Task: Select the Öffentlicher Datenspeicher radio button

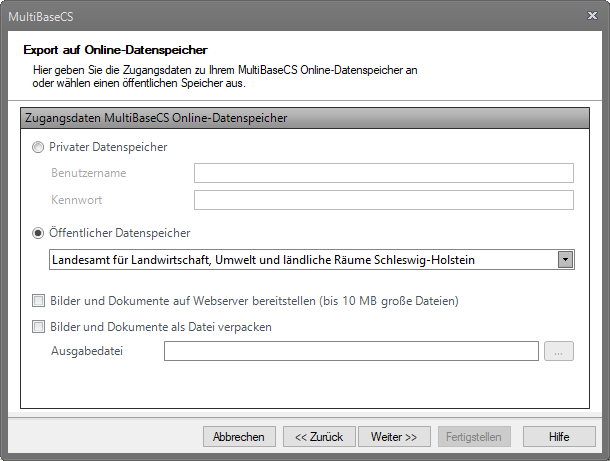Action: (x=38, y=233)
